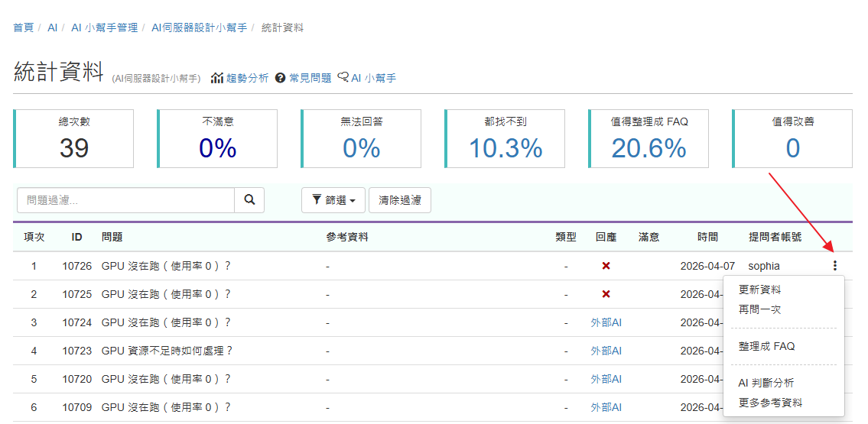Open AI 小幫手 chat bubble link
Screen dimensions: 868x424
[x=367, y=78]
